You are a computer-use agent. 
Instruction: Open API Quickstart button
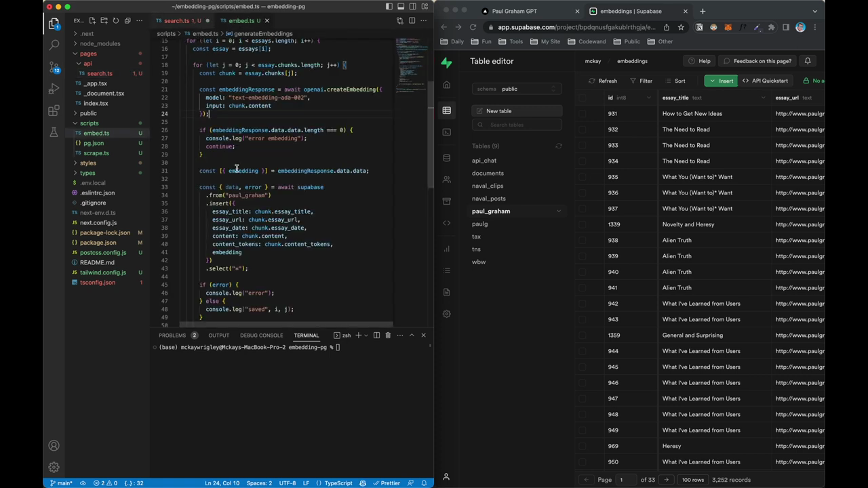point(765,81)
